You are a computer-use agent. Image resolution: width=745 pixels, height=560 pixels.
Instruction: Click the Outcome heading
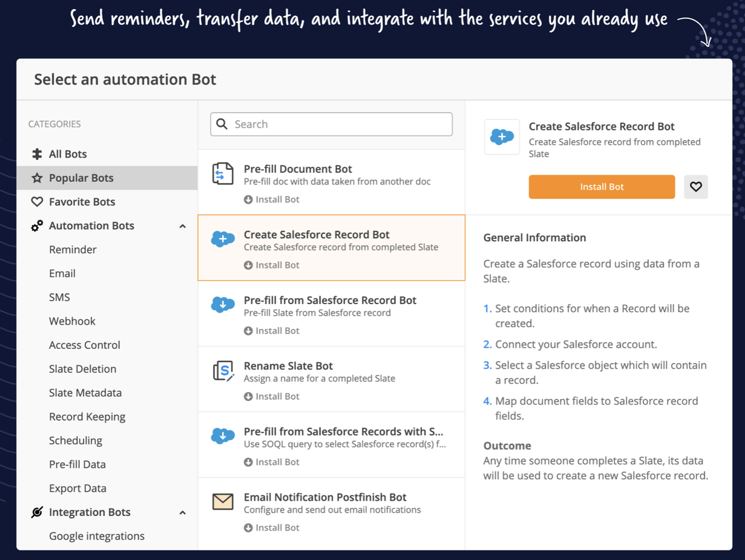point(507,446)
